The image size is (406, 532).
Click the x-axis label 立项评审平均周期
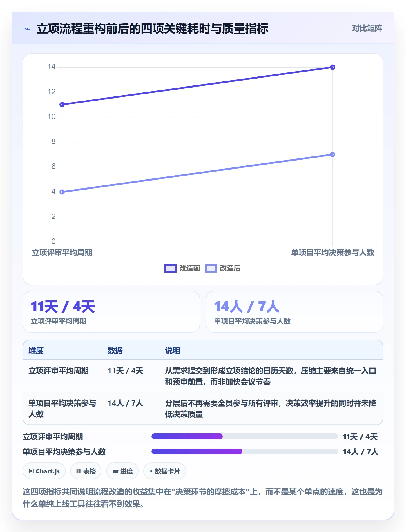(x=62, y=252)
